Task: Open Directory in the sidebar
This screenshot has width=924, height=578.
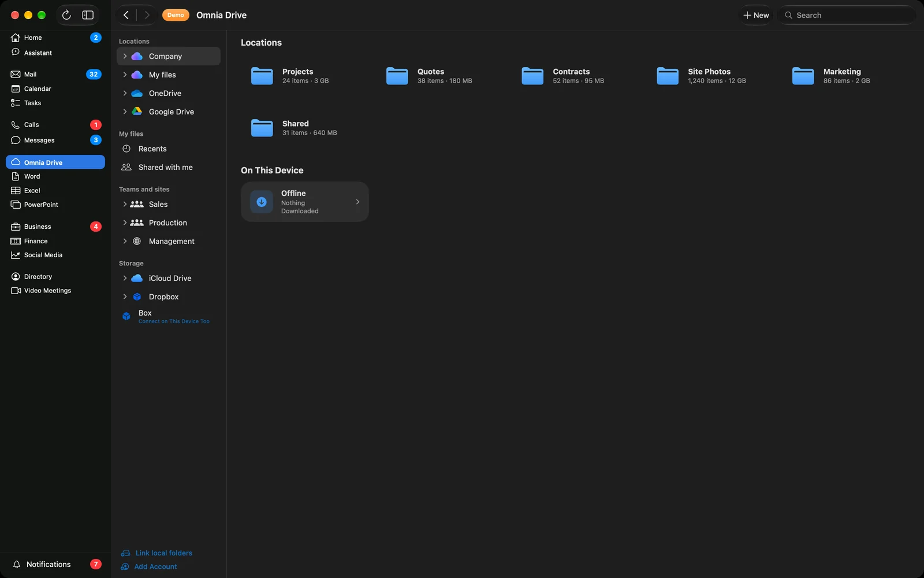Action: pyautogui.click(x=55, y=277)
